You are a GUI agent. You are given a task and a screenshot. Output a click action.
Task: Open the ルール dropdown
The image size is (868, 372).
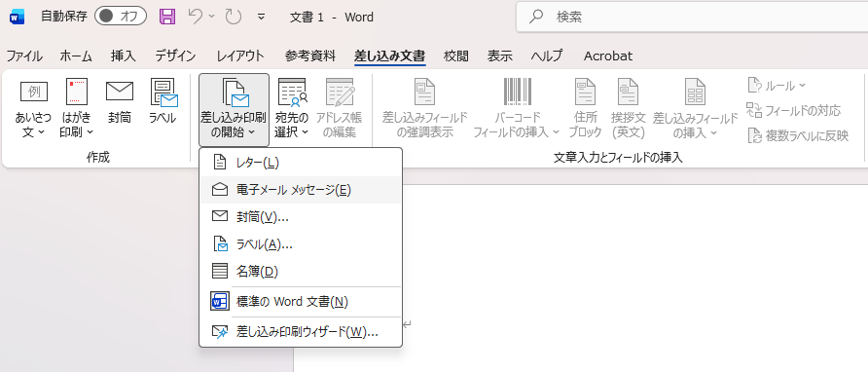(x=778, y=86)
